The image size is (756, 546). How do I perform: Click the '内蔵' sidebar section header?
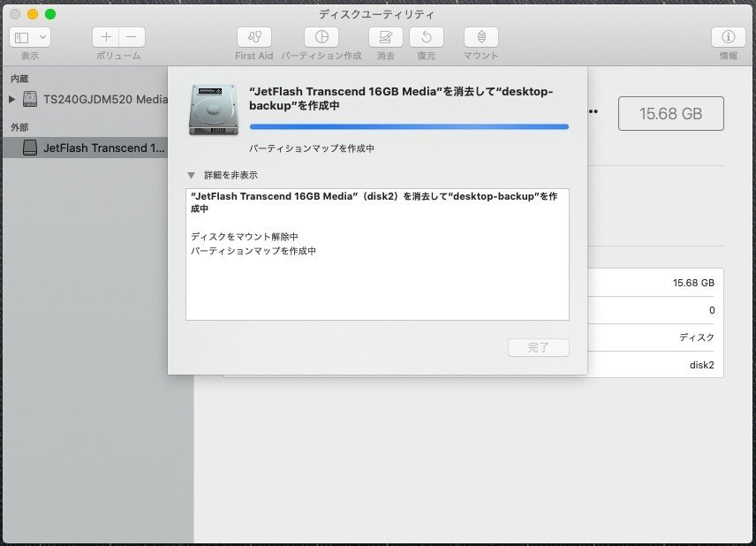click(x=19, y=79)
